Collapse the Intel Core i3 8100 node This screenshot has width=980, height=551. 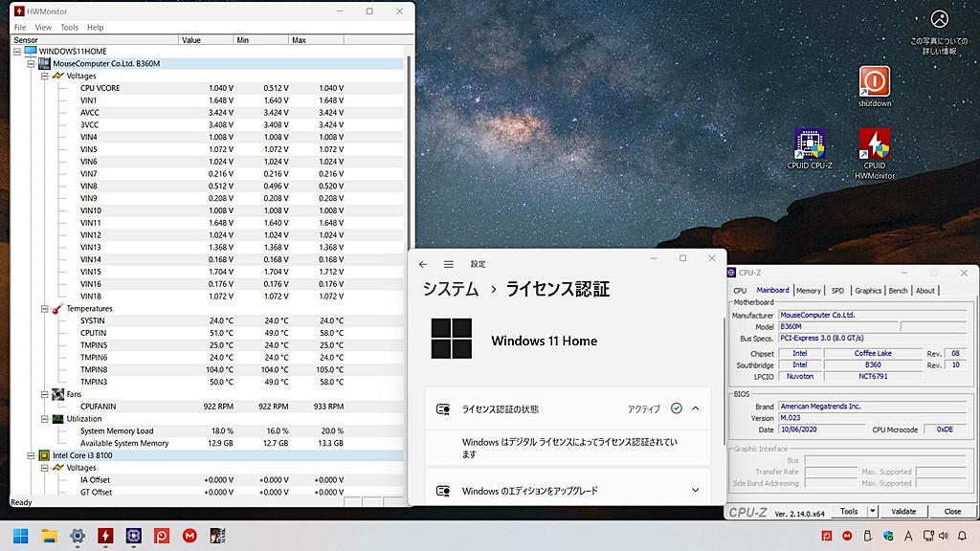(x=31, y=455)
